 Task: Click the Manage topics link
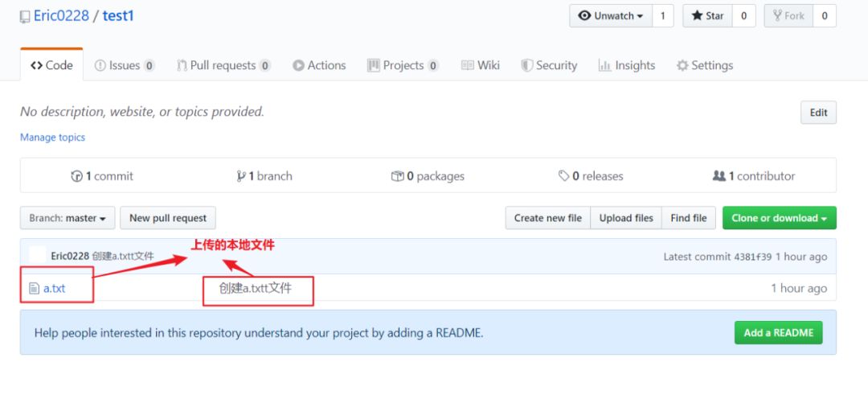pos(52,137)
